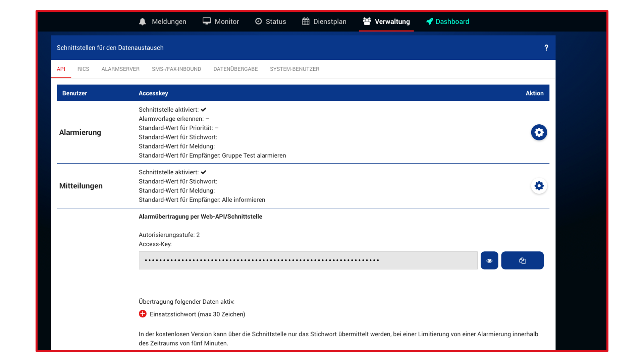Click the Mitteilungen row label
Screen dimensions: 644x362
pos(81,186)
